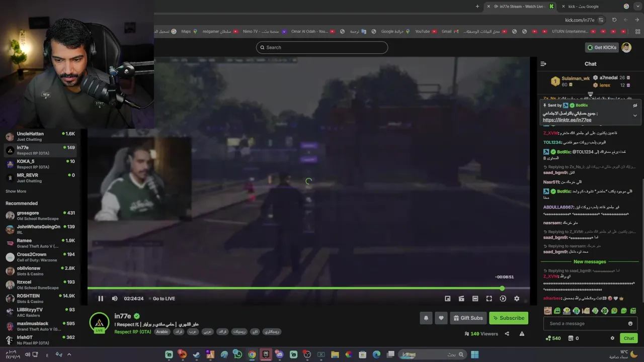
Task: Click the Gift Subs button
Action: click(468, 318)
